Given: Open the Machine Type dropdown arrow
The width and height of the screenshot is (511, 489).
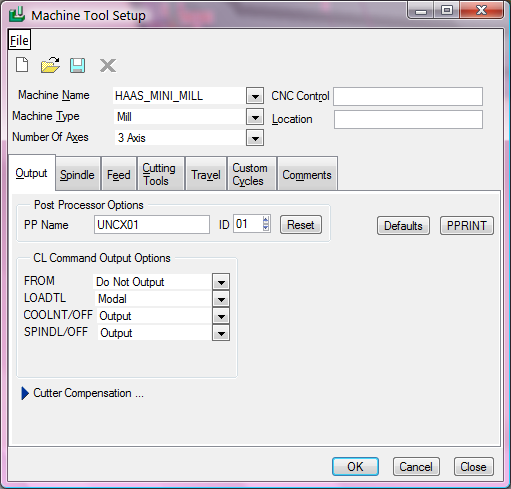Looking at the screenshot, I should (255, 117).
